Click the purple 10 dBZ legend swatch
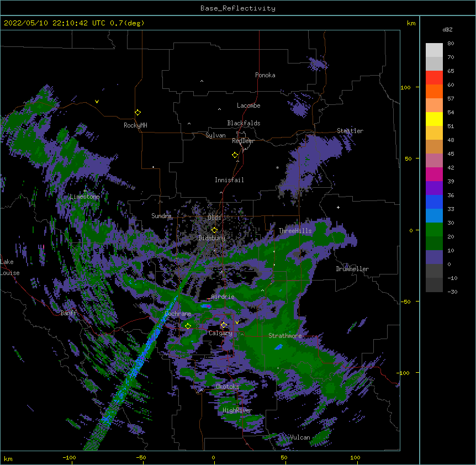The image size is (476, 465). pyautogui.click(x=434, y=257)
